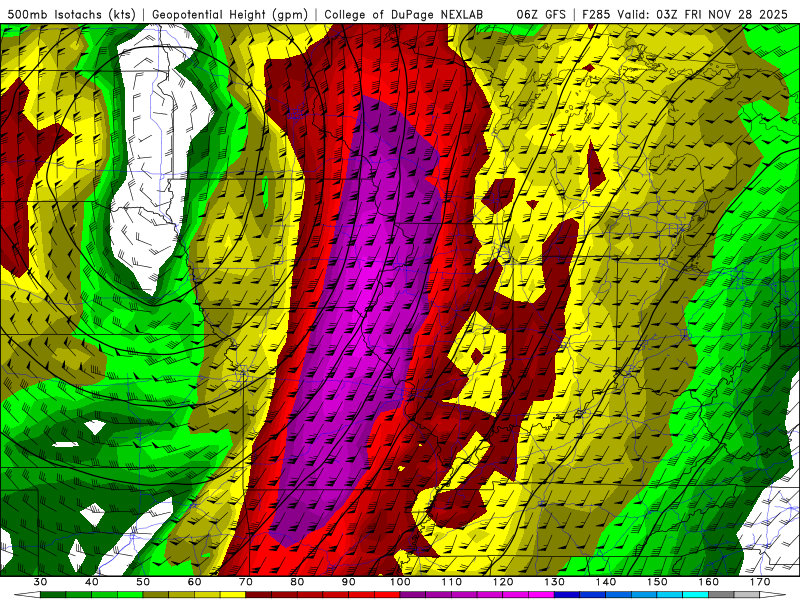Image resolution: width=800 pixels, height=600 pixels.
Task: Pick the dark red swatch starting at 70
Action: 259,595
